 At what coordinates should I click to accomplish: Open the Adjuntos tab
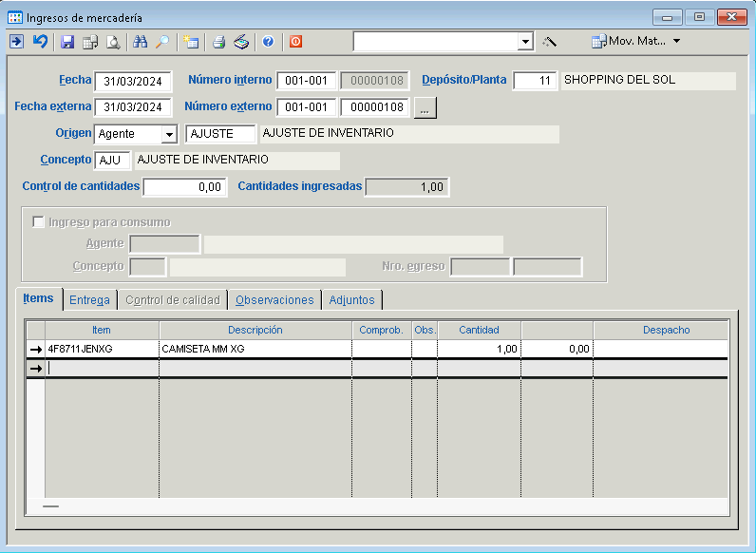tap(351, 300)
